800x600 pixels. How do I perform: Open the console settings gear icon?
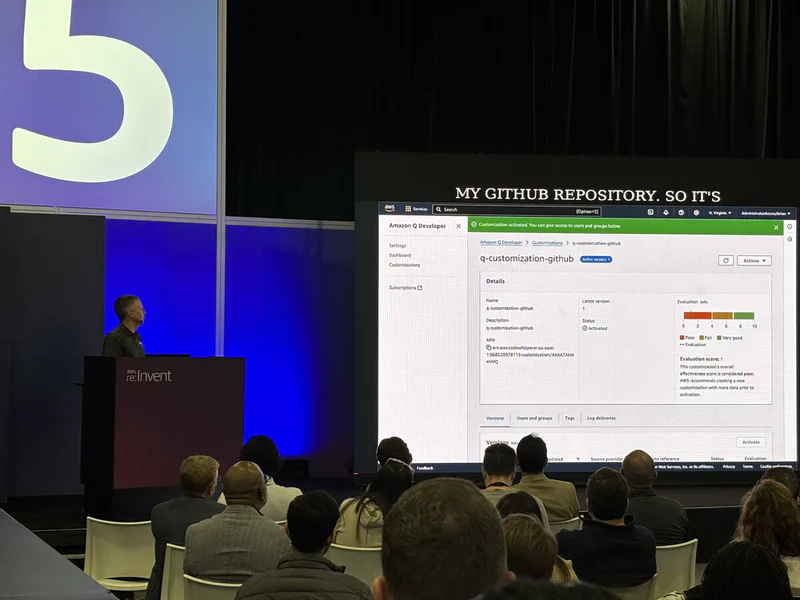pos(696,212)
